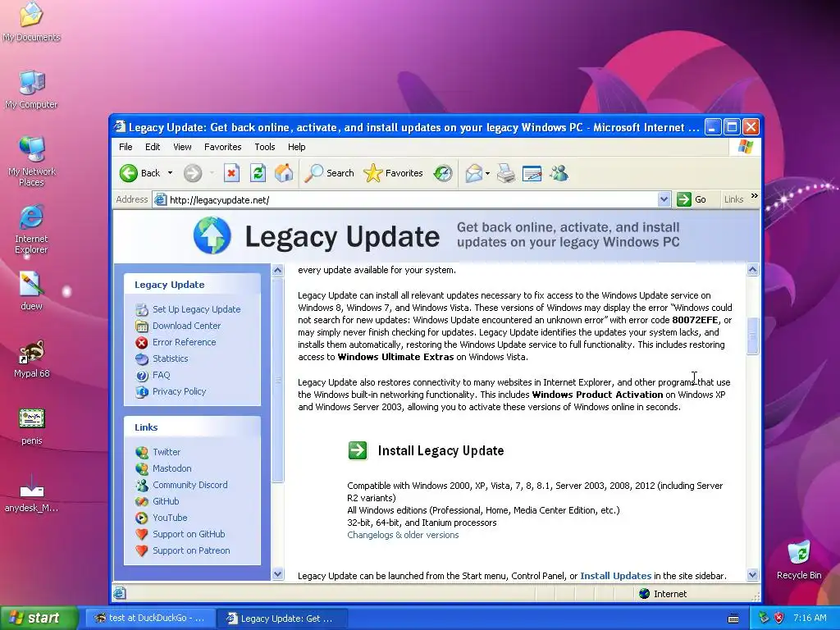Open the Back button history dropdown arrow
This screenshot has width=840, height=630.
170,173
